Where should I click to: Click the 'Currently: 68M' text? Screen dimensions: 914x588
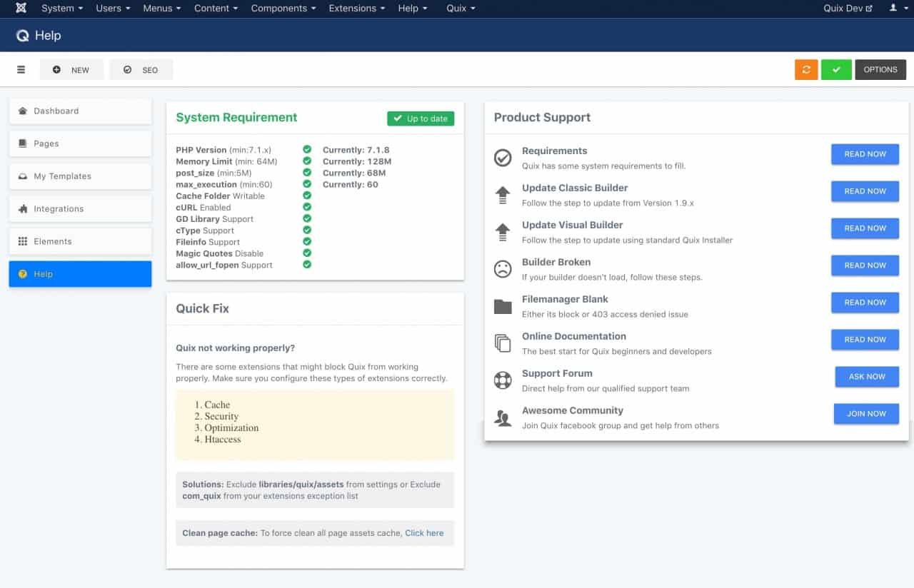354,173
